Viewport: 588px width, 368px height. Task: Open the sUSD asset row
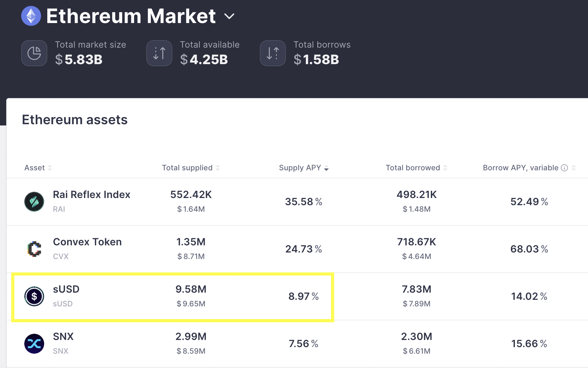(297, 296)
